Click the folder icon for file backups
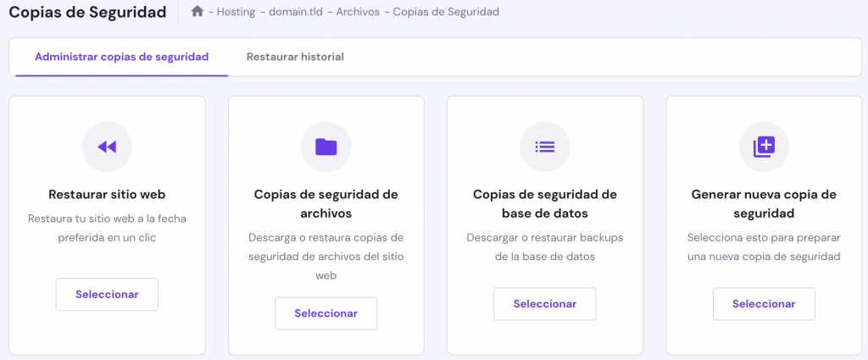Screen dimensions: 868x360 (325, 147)
